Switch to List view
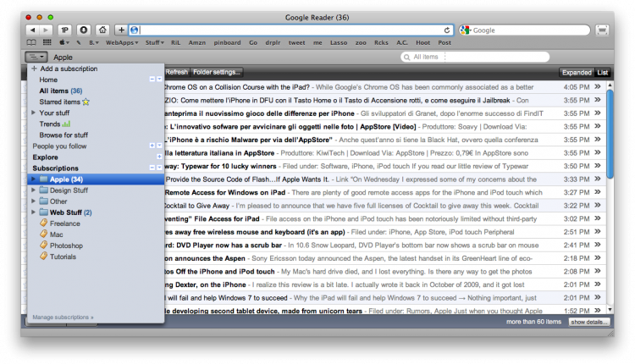The image size is (635, 364). pos(602,73)
